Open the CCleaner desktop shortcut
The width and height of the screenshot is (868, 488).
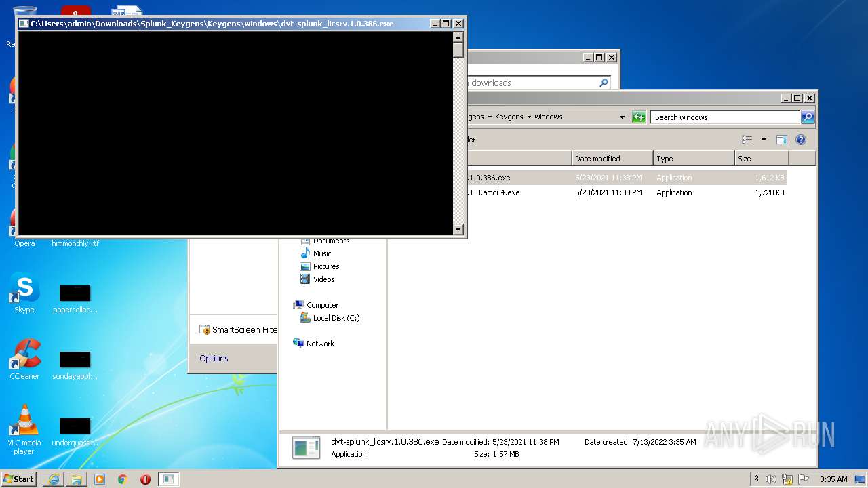(24, 360)
